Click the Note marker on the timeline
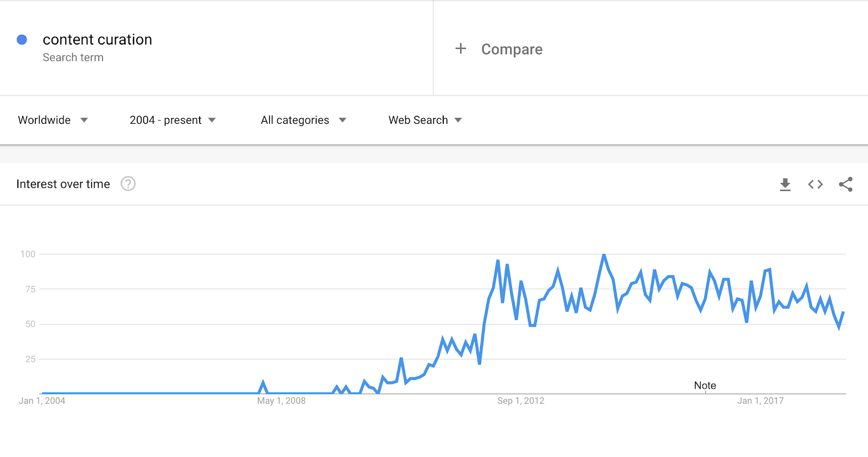Screen dimensions: 868x457 point(705,385)
